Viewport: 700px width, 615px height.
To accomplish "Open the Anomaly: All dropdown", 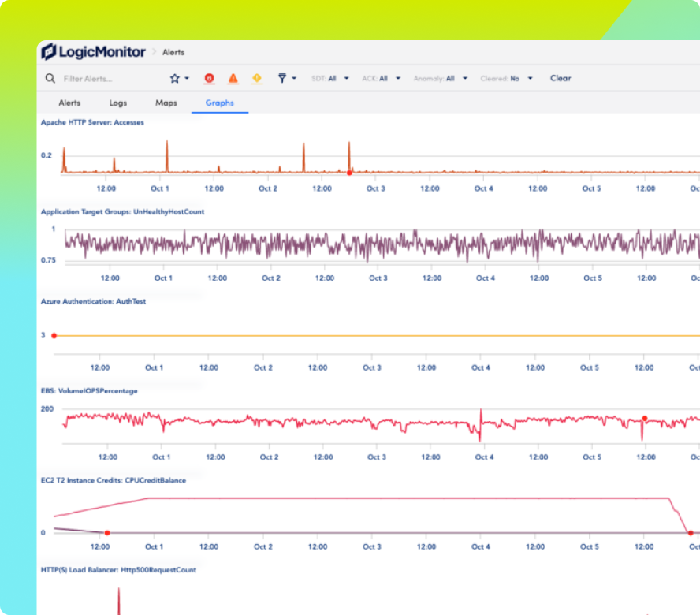I will pyautogui.click(x=441, y=79).
